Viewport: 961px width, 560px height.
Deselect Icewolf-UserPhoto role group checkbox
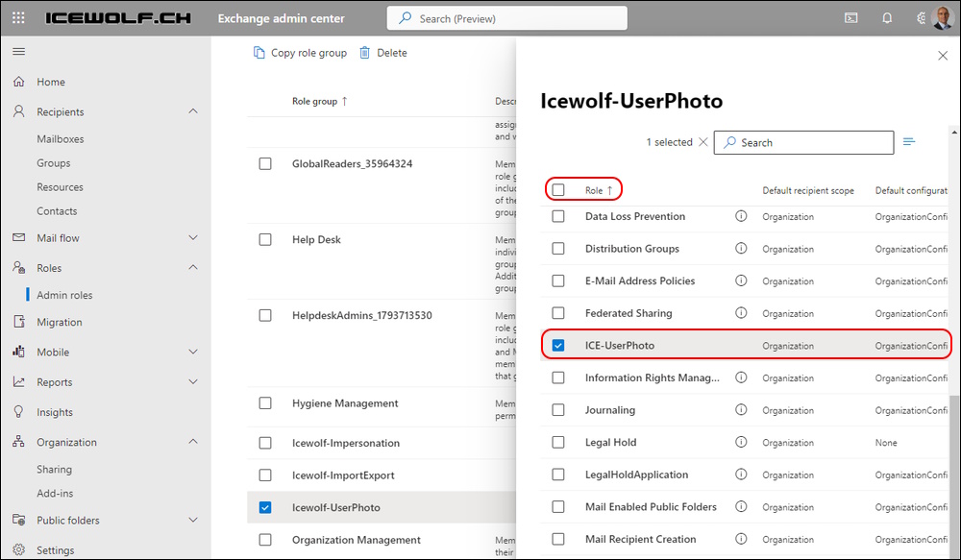265,507
